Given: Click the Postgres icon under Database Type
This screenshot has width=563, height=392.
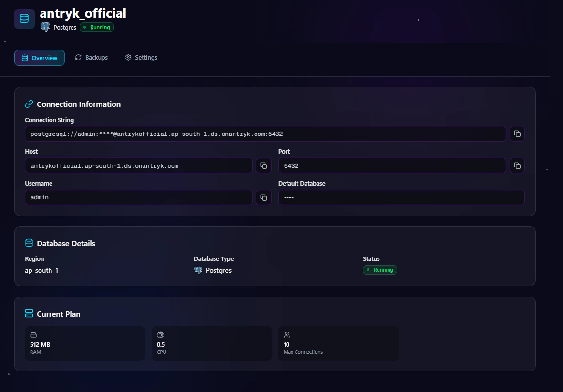Looking at the screenshot, I should point(198,270).
